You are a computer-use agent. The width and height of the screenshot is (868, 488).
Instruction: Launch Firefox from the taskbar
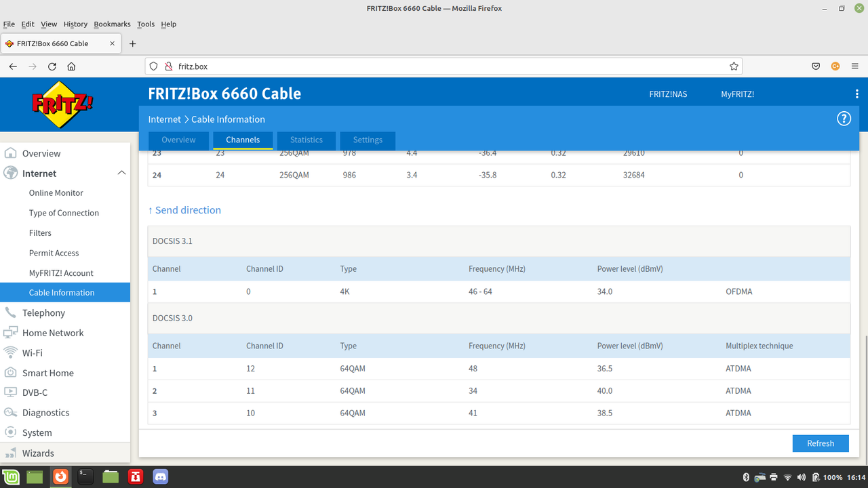(x=60, y=477)
